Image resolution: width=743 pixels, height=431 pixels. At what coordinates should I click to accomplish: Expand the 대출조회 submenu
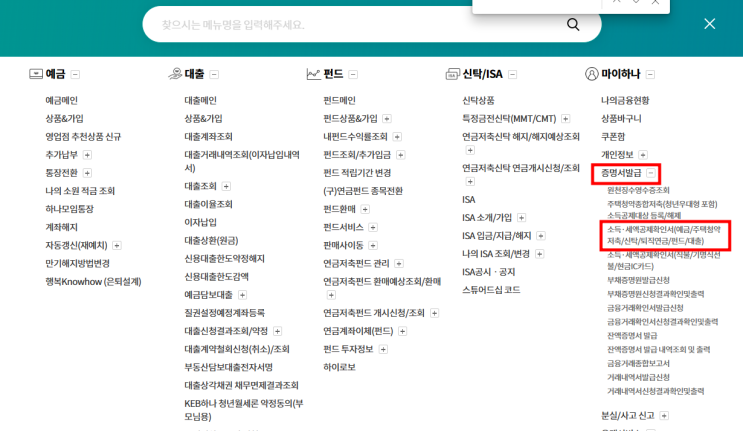pyautogui.click(x=226, y=186)
